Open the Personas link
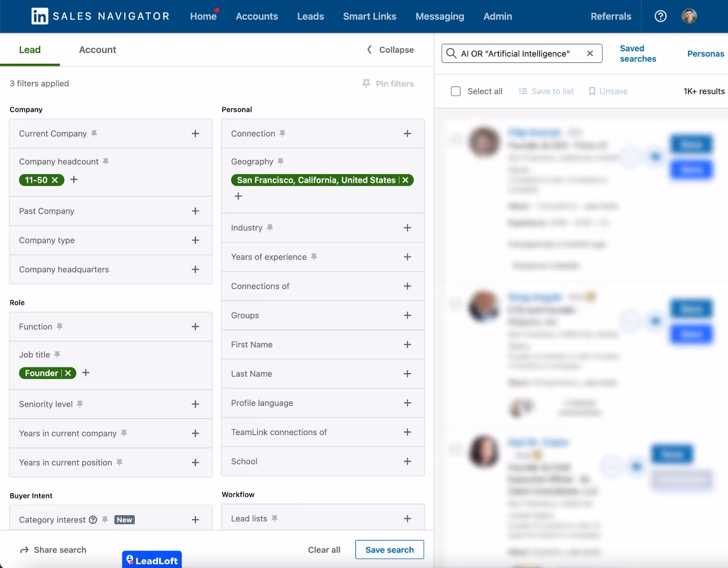728x568 pixels. pos(706,54)
